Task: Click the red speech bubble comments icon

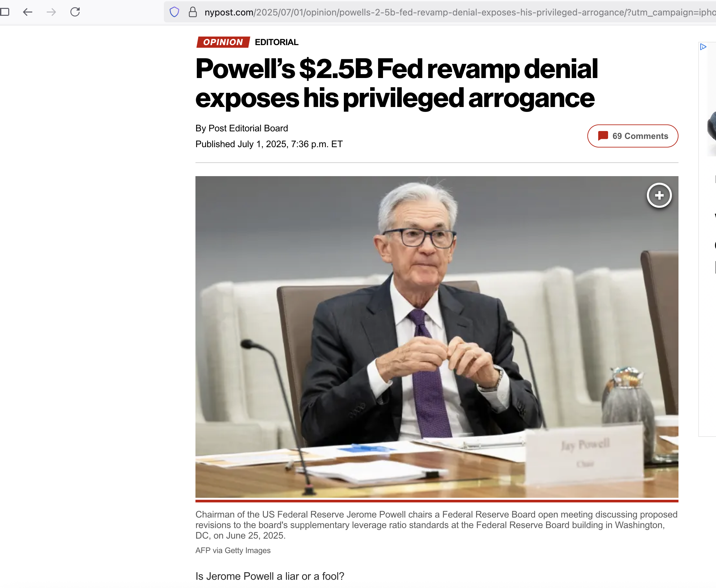Action: pos(603,136)
